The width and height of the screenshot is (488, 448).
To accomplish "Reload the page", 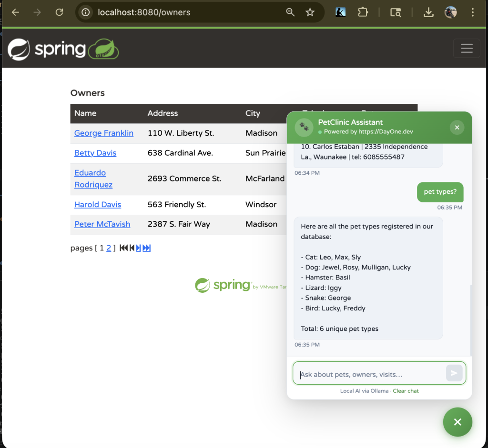I will pyautogui.click(x=59, y=12).
